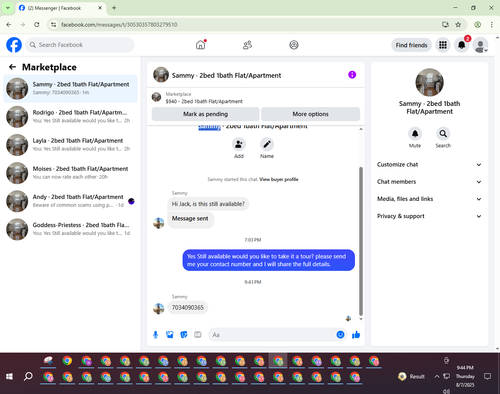Viewport: 500px width, 394px height.
Task: Show hidden system tray icons
Action: point(437,376)
